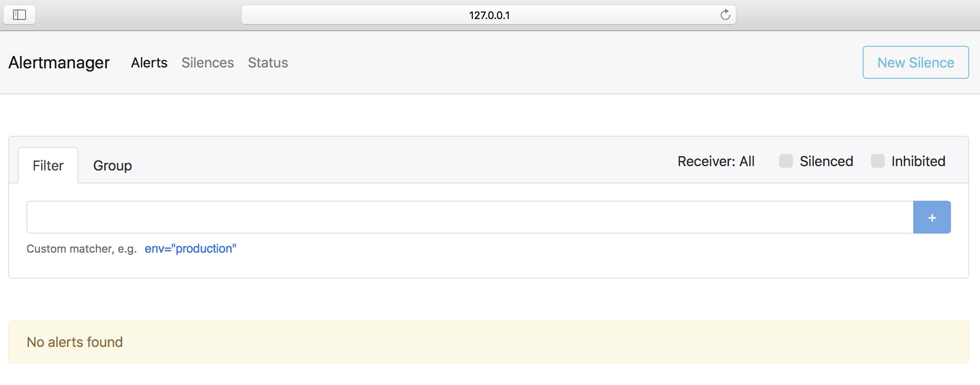This screenshot has height=385, width=980.
Task: Click the blue plus add-matcher button
Action: pyautogui.click(x=932, y=217)
